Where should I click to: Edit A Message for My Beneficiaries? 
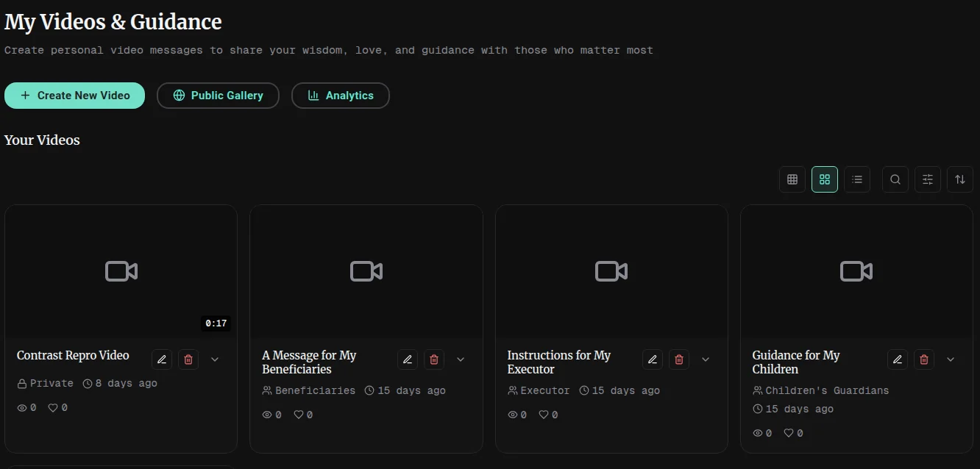(x=408, y=359)
